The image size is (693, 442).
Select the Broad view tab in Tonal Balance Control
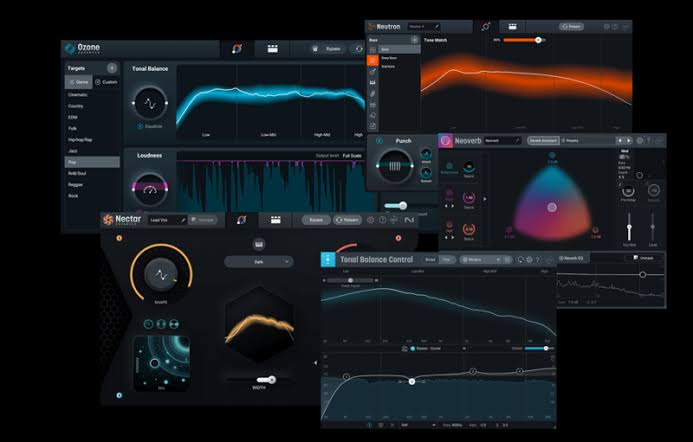[430, 260]
